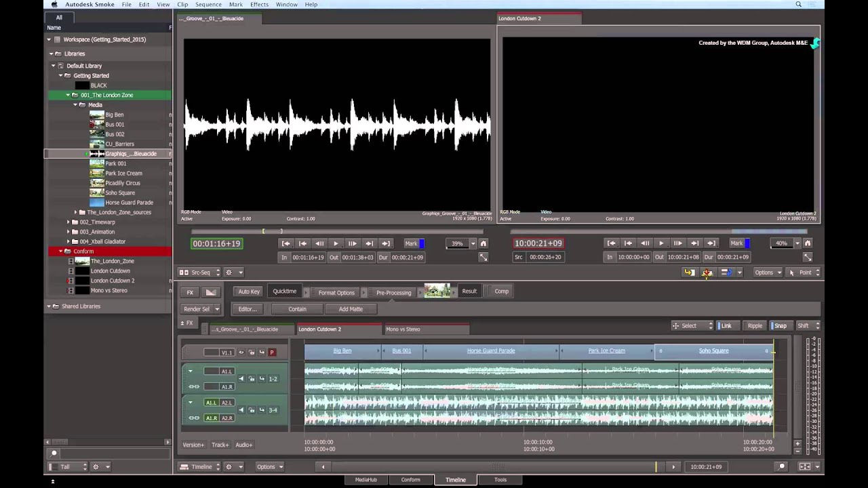Image resolution: width=868 pixels, height=488 pixels.
Task: Click the patch arrow on V1.1 track
Action: tap(262, 352)
